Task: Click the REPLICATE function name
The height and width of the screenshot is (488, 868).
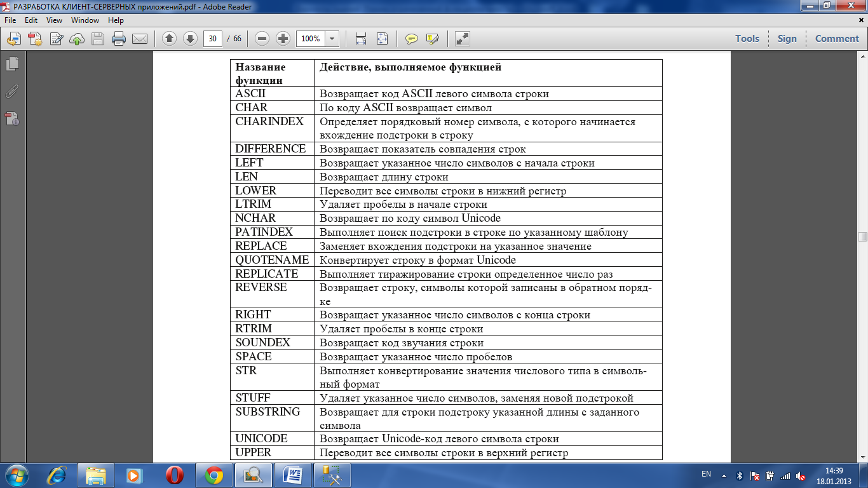Action: (x=267, y=274)
